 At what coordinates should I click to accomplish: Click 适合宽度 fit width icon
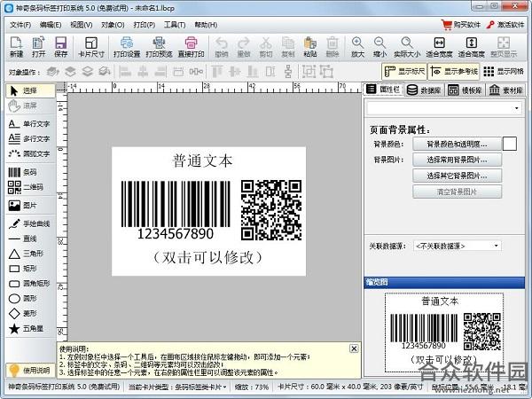coord(439,47)
